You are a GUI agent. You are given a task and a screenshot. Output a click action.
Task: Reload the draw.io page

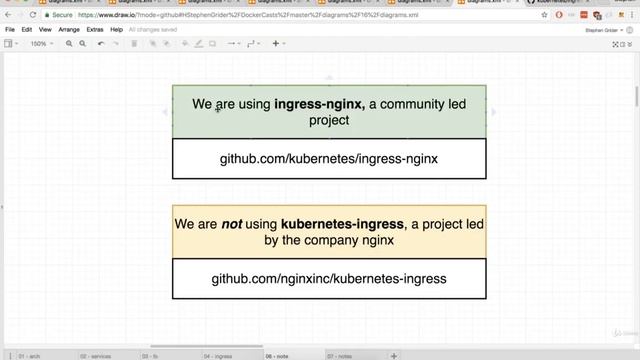click(33, 15)
